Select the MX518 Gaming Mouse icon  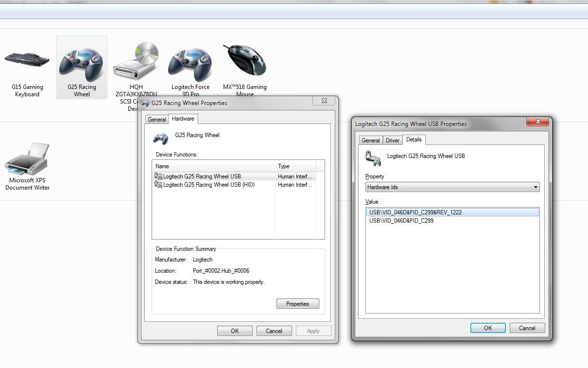tap(244, 61)
